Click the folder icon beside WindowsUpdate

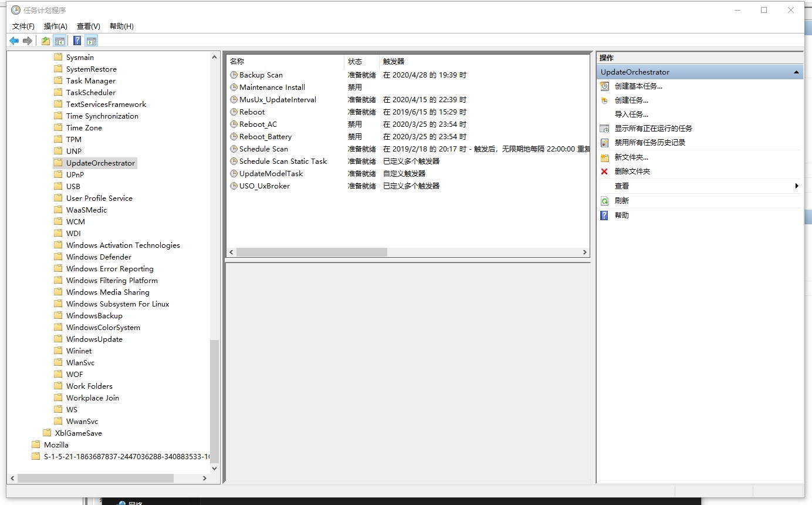(58, 339)
